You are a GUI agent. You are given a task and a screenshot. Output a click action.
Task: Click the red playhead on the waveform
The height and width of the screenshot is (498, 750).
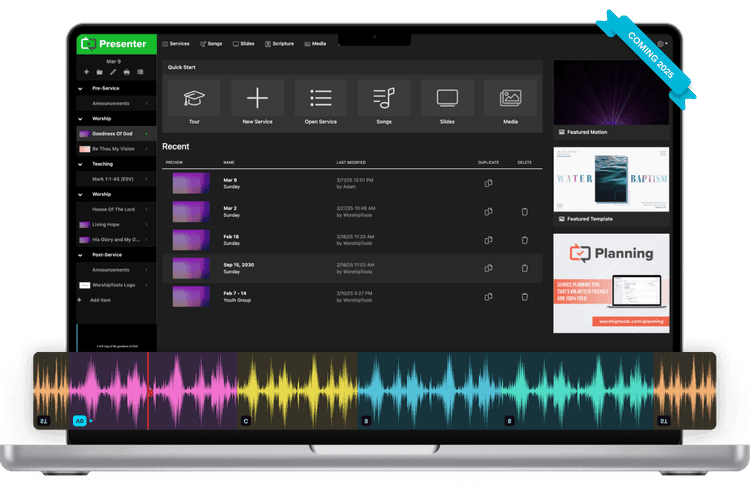[x=148, y=392]
